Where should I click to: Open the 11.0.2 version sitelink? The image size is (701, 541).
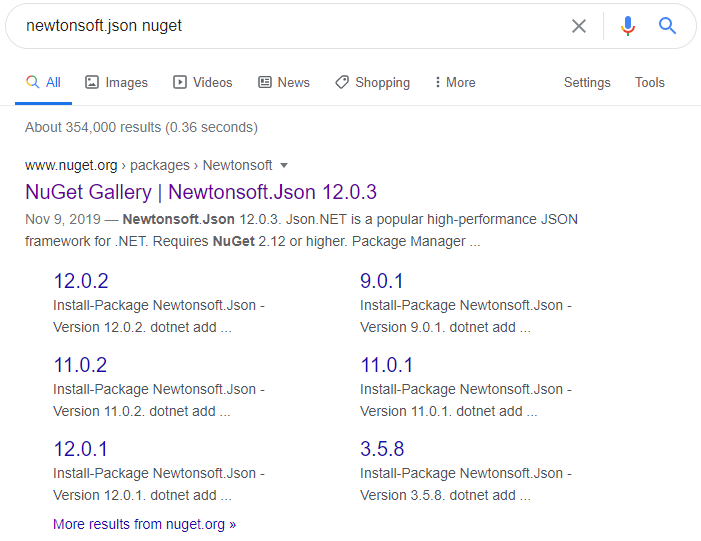click(80, 365)
